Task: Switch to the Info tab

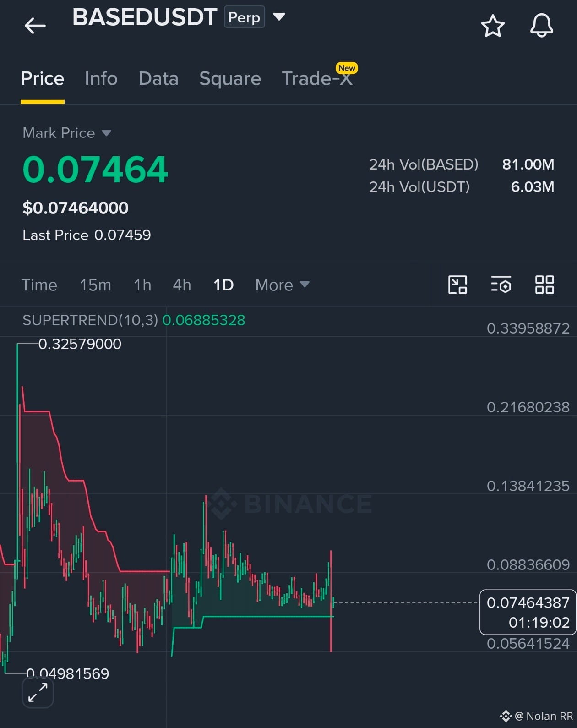Action: tap(101, 79)
